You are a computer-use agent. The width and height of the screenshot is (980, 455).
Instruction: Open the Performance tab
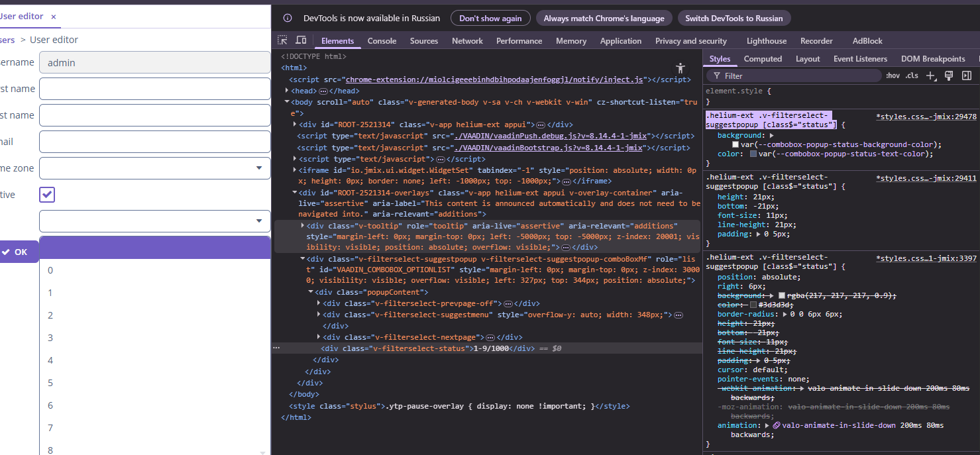coord(519,41)
